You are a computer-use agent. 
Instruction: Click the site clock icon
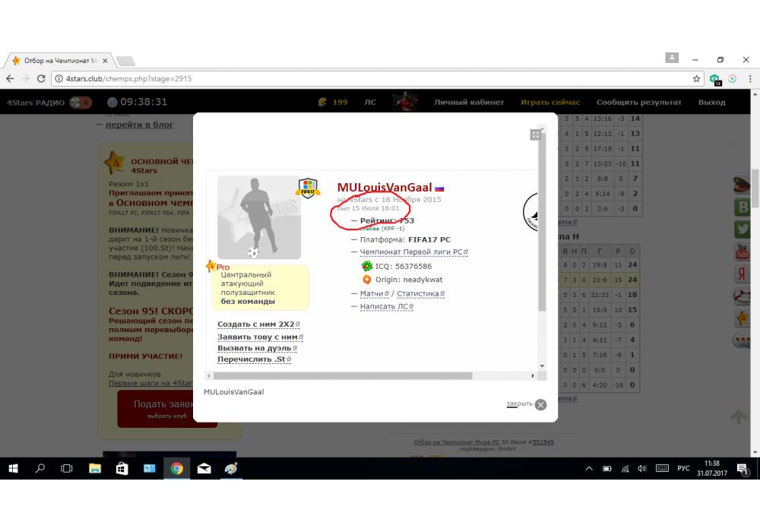pyautogui.click(x=112, y=103)
